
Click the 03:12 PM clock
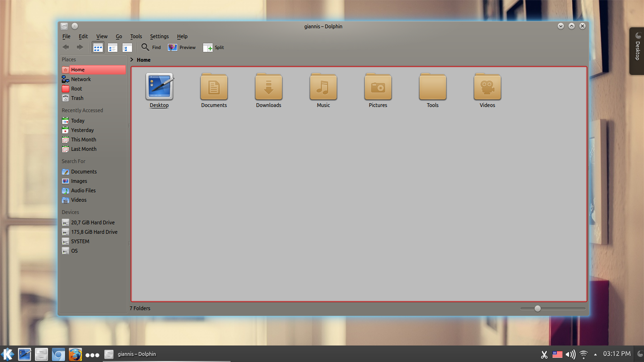(617, 354)
